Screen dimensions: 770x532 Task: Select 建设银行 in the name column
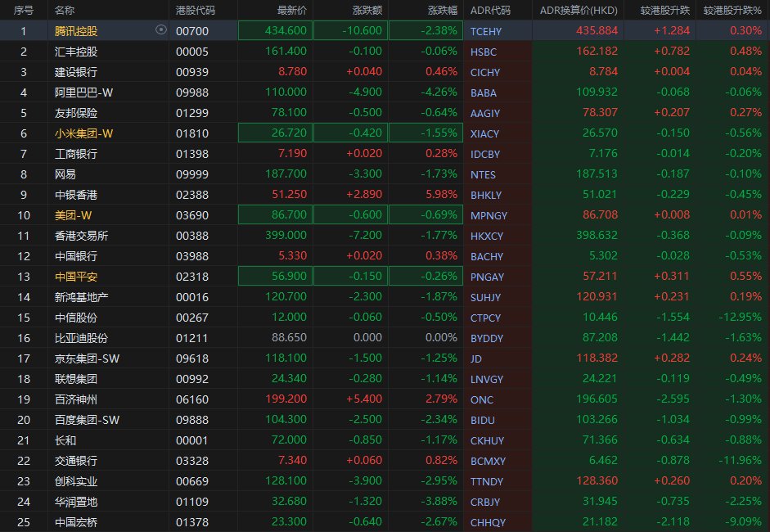click(76, 72)
